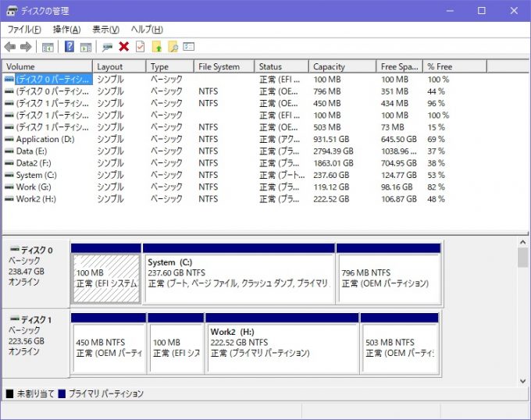Open the blue Help question mark icon
The image size is (531, 420).
pos(69,46)
